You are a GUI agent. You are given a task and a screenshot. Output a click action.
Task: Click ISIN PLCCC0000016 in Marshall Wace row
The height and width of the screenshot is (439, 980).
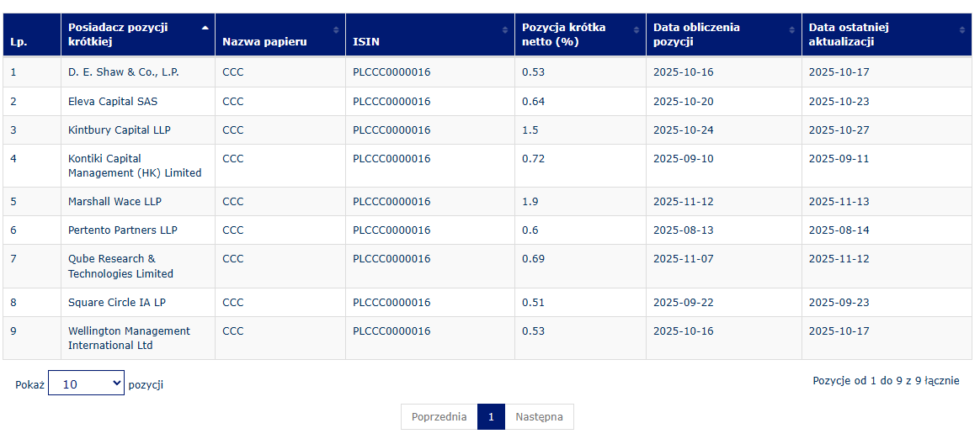391,202
